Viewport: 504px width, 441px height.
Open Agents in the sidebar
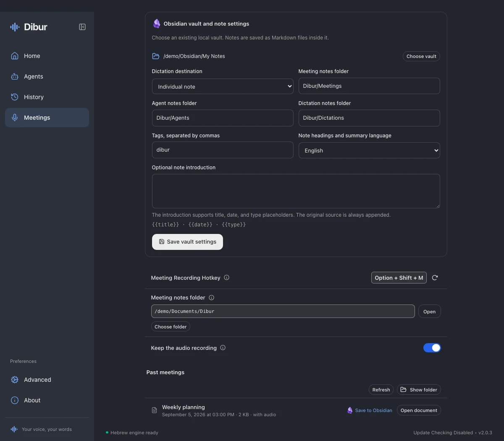point(47,76)
